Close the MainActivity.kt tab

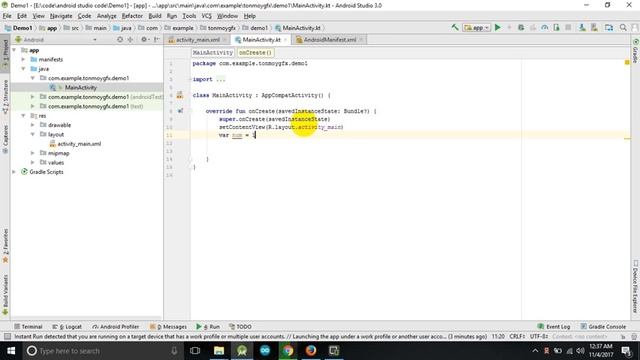point(285,40)
